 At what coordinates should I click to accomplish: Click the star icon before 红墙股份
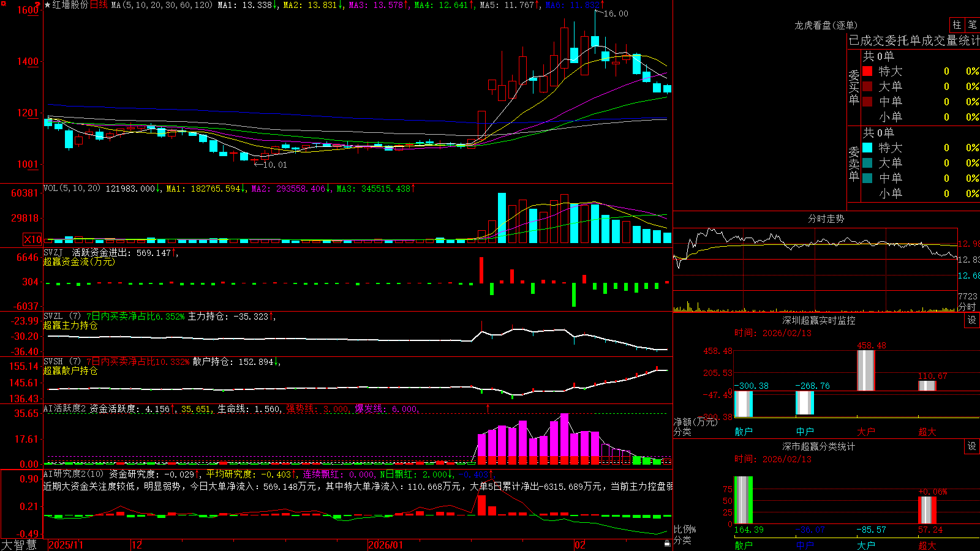click(48, 5)
